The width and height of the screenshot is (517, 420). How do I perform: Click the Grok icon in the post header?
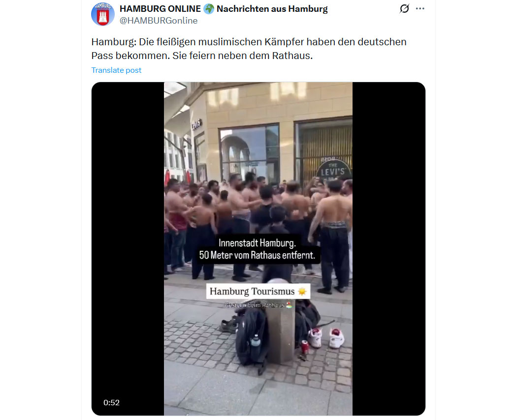point(404,8)
